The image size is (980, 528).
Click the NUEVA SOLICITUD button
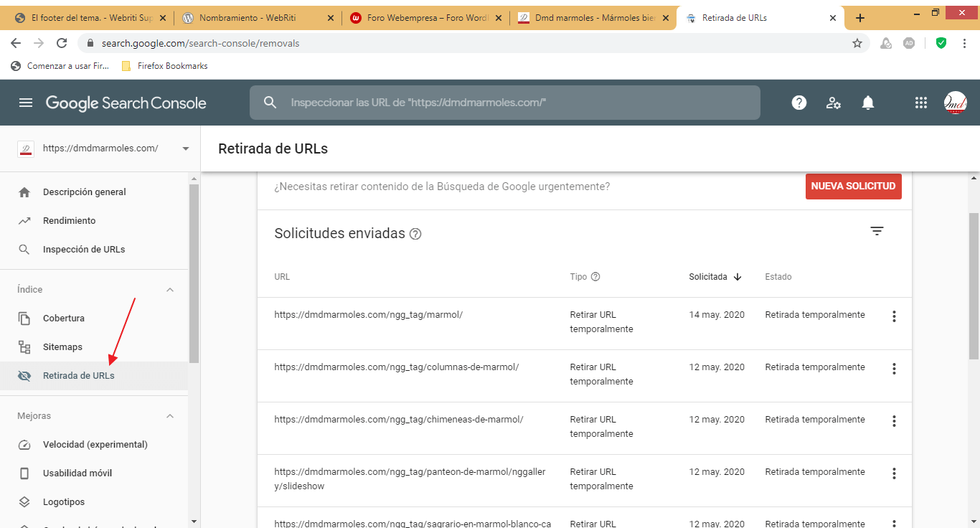[853, 186]
